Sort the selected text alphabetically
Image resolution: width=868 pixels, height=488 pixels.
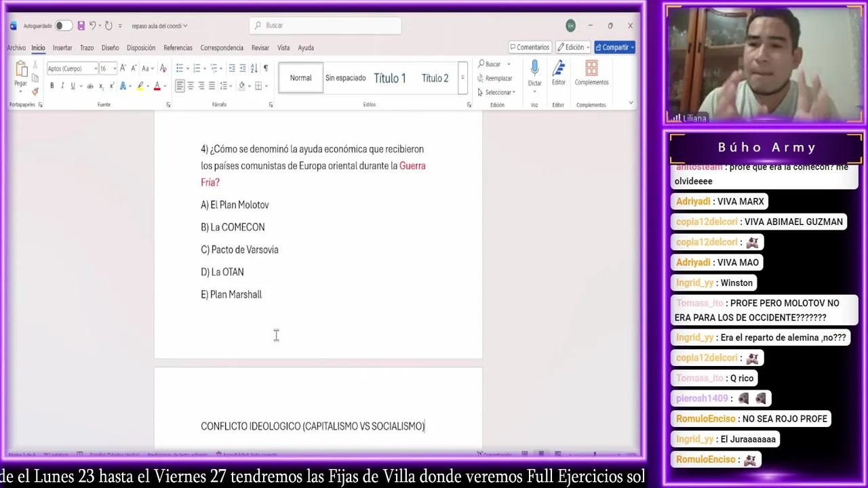click(254, 68)
